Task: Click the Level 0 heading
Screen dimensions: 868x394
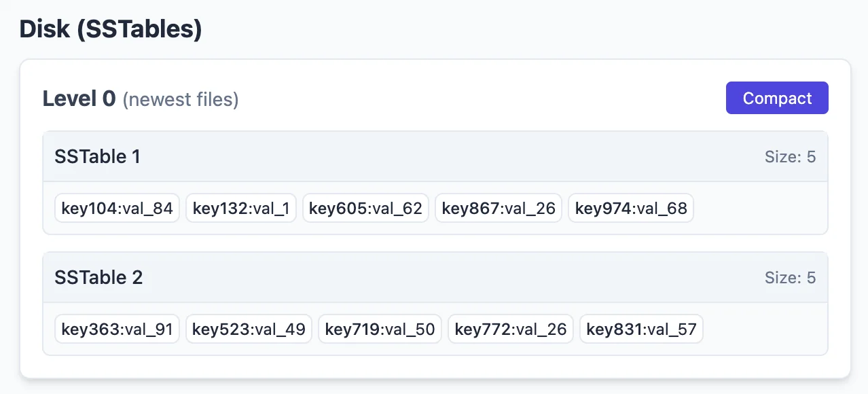Action: 79,98
